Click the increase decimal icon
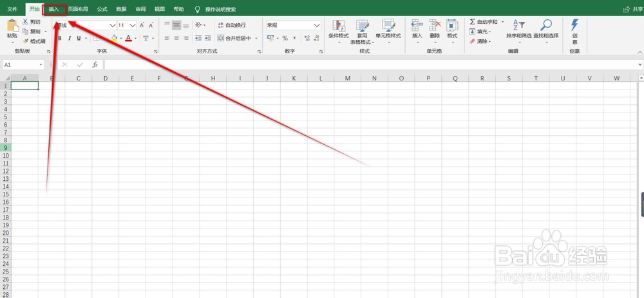Image resolution: width=644 pixels, height=298 pixels. tap(307, 38)
